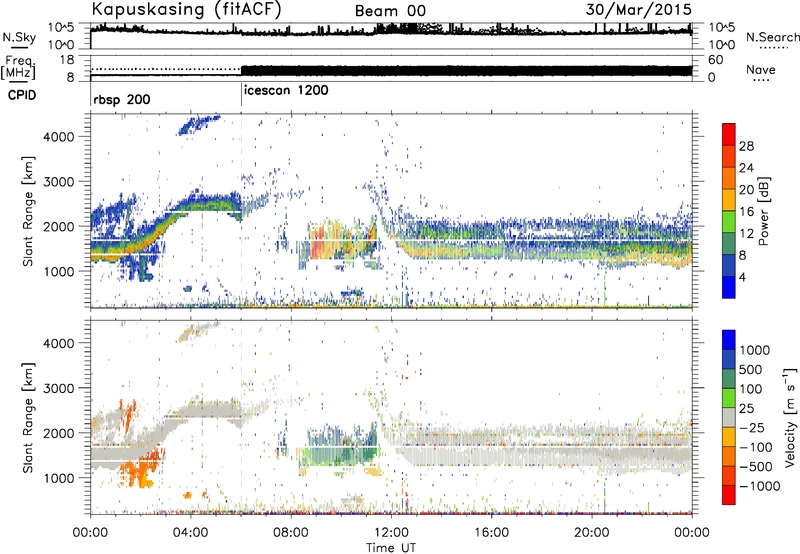Click 'Slant Range [km]' label of power panel
Screen dimensions: 800x554
(x=28, y=211)
